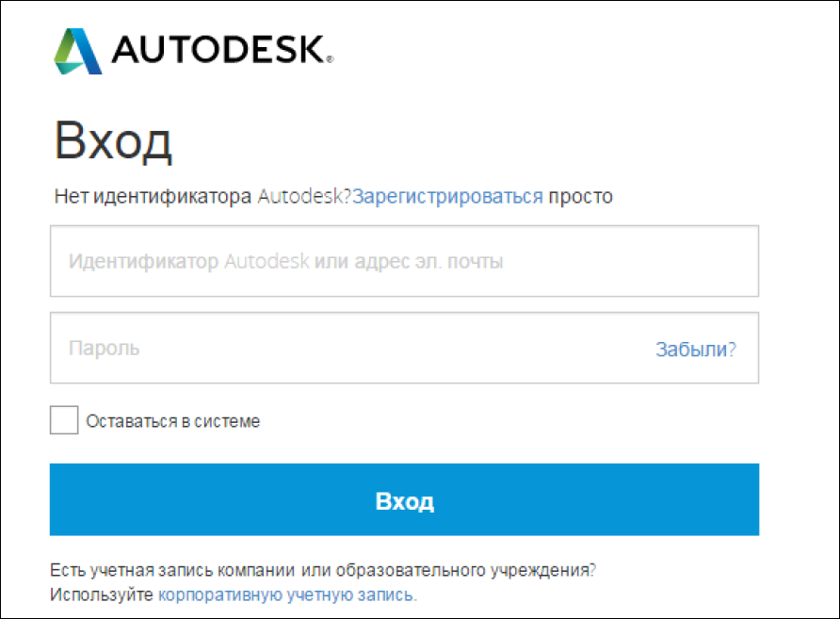Click the Autodesk logo
The width and height of the screenshot is (840, 619).
coord(193,51)
